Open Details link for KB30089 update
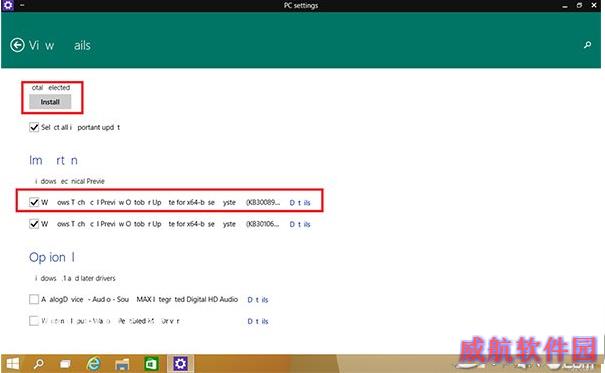Screen dimensions: 605x373 (x=300, y=203)
